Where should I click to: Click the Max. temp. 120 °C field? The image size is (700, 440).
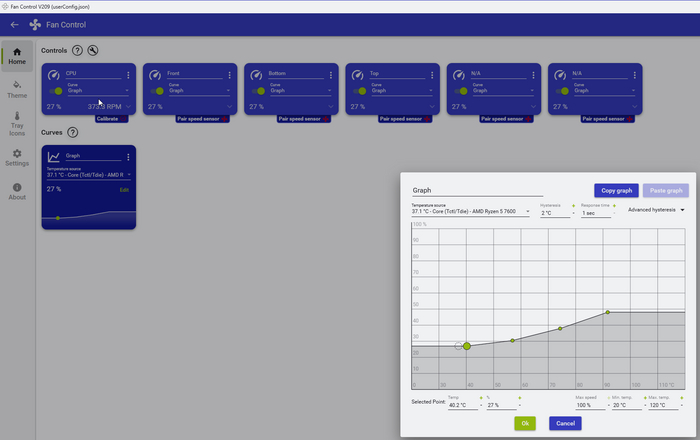(x=663, y=405)
